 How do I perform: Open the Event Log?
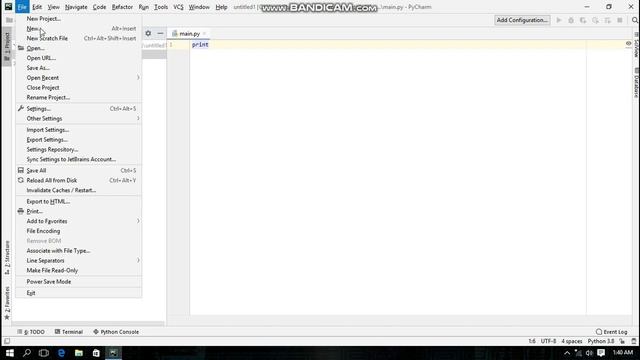coord(611,332)
